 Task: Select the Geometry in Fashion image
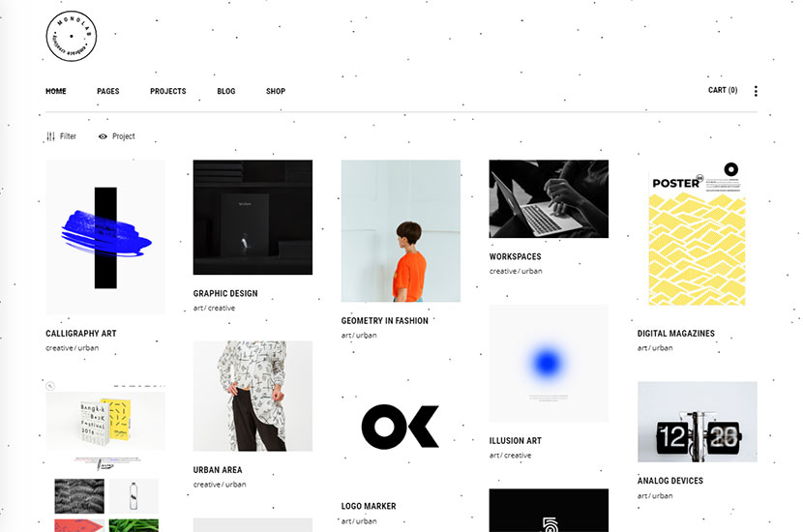[401, 231]
